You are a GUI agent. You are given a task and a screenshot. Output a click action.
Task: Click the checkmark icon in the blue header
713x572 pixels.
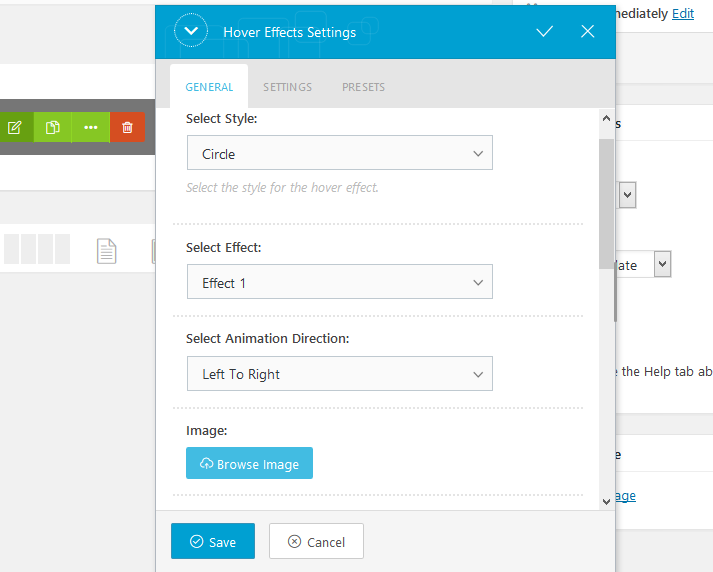(x=544, y=31)
